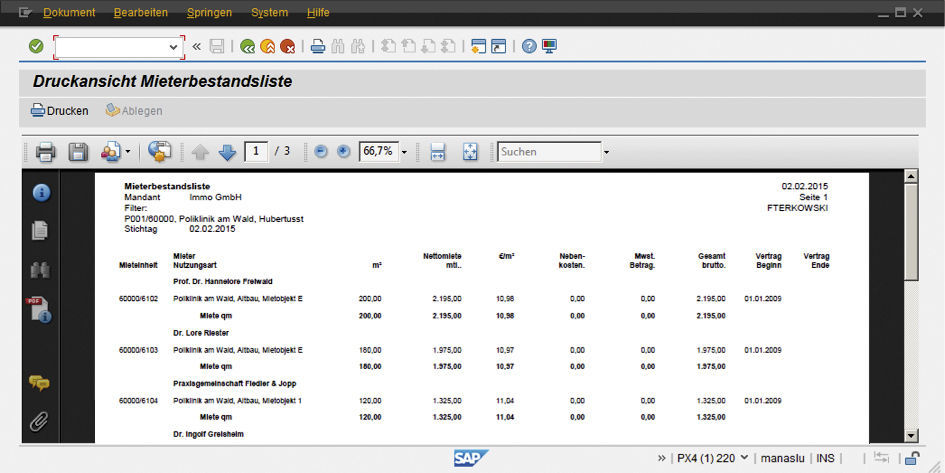Open the Springen menu
The width and height of the screenshot is (945, 473).
click(x=209, y=13)
